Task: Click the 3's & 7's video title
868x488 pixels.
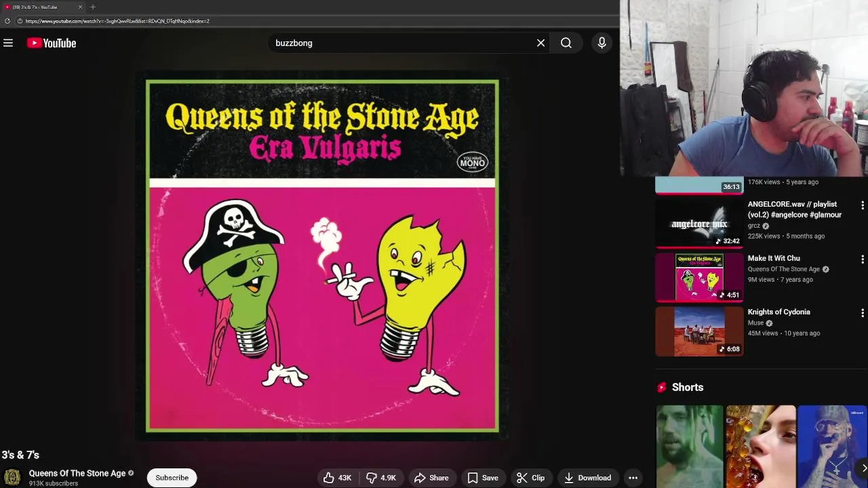Action: pyautogui.click(x=20, y=455)
